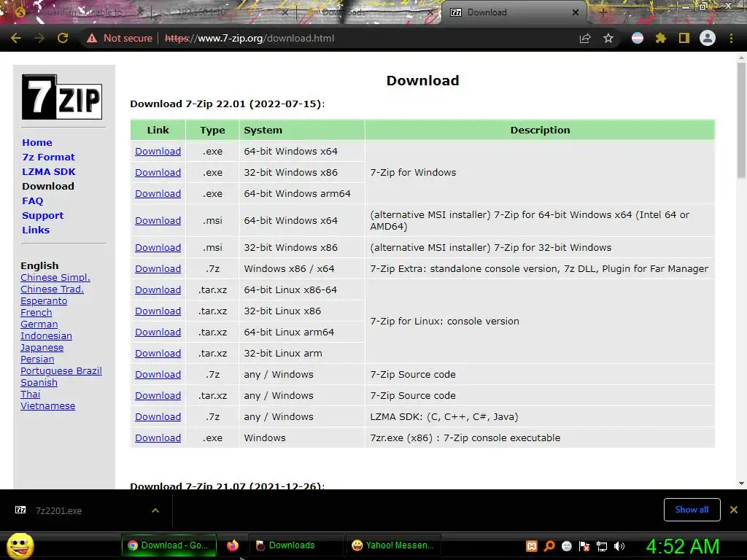
Task: Switch language to Thai
Action: [x=30, y=394]
